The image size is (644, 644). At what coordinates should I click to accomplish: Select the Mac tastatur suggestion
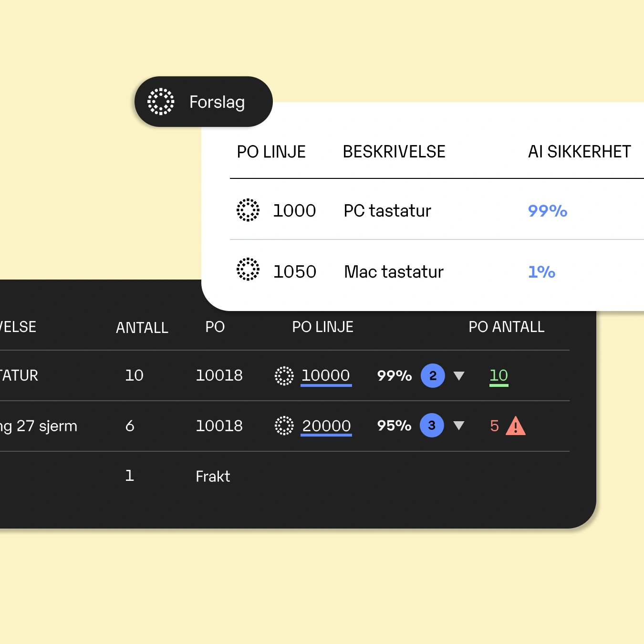tap(394, 272)
